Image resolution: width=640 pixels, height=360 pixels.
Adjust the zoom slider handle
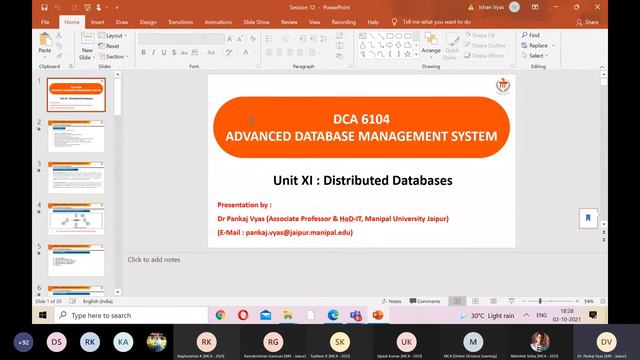[540, 301]
